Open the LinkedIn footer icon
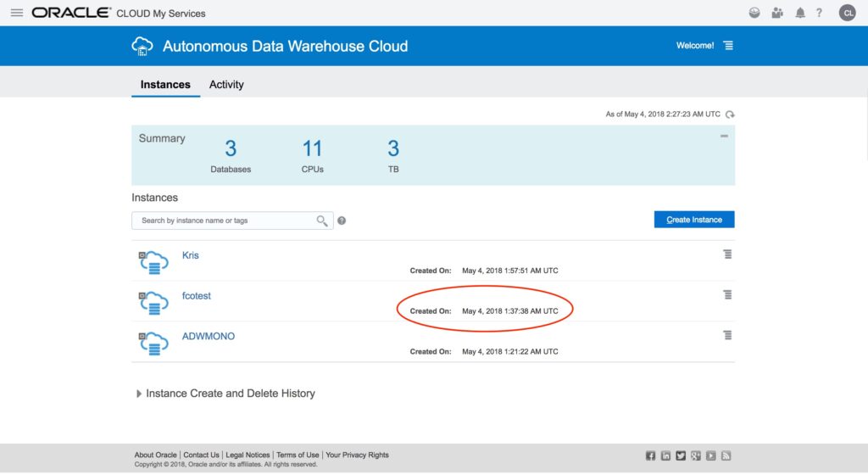Screen dimensions: 868x475 pos(665,455)
